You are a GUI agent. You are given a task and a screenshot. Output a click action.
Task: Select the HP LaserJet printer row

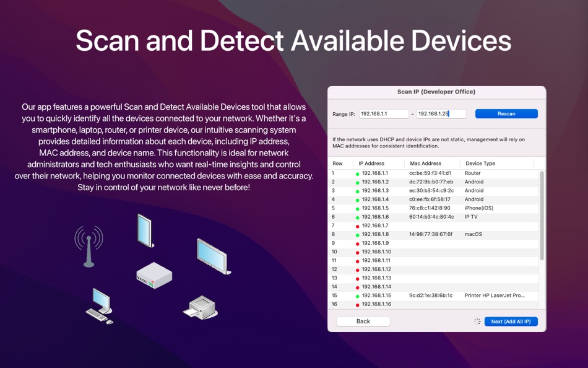[x=433, y=296]
